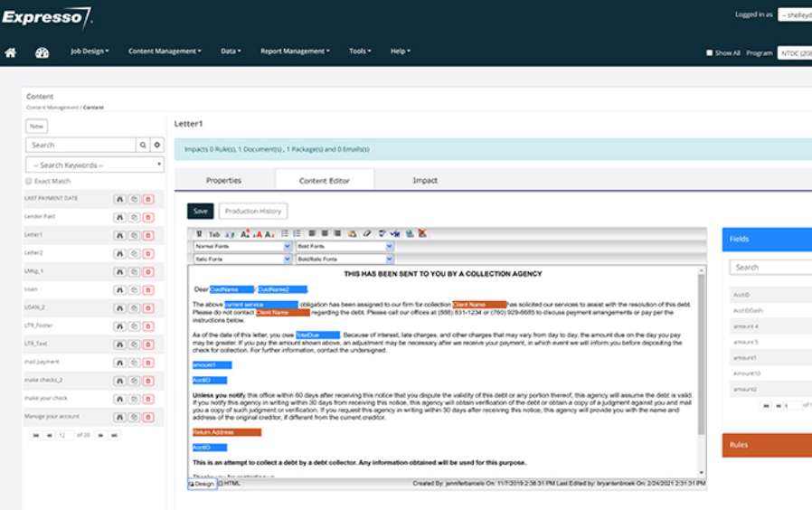Open search settings gear icon
812x510 pixels.
[x=157, y=145]
